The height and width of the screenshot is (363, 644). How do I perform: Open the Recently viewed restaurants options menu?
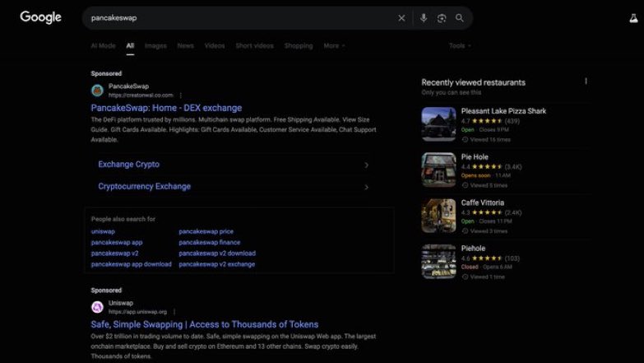[x=586, y=81]
